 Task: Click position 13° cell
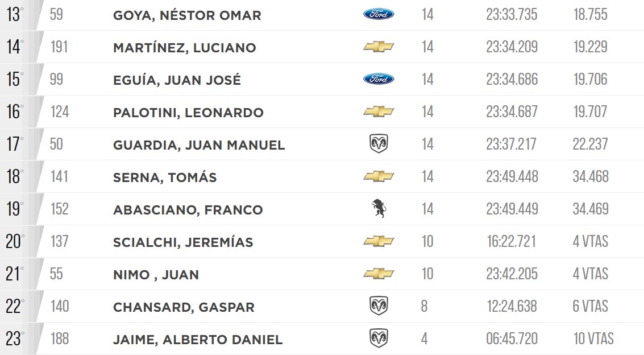15,14
